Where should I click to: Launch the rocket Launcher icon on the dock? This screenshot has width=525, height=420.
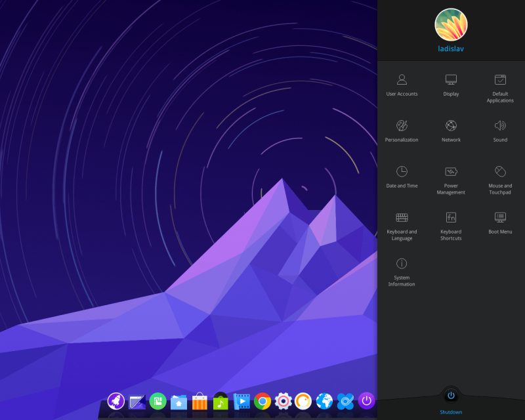point(115,402)
